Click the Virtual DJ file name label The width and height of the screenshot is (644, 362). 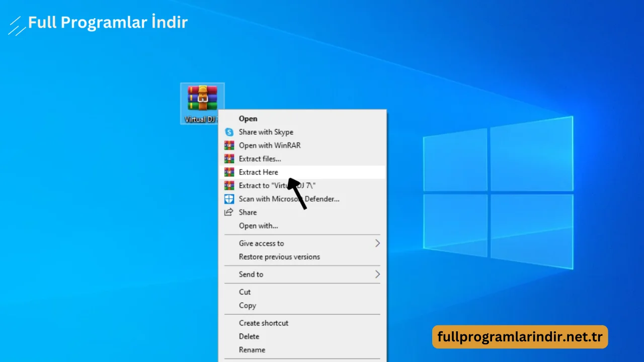[x=201, y=120]
